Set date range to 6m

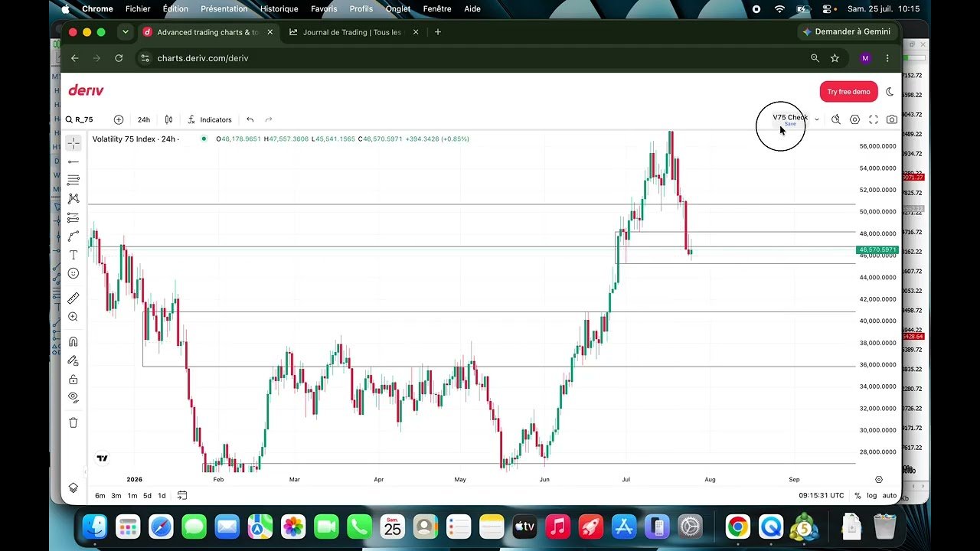point(100,496)
